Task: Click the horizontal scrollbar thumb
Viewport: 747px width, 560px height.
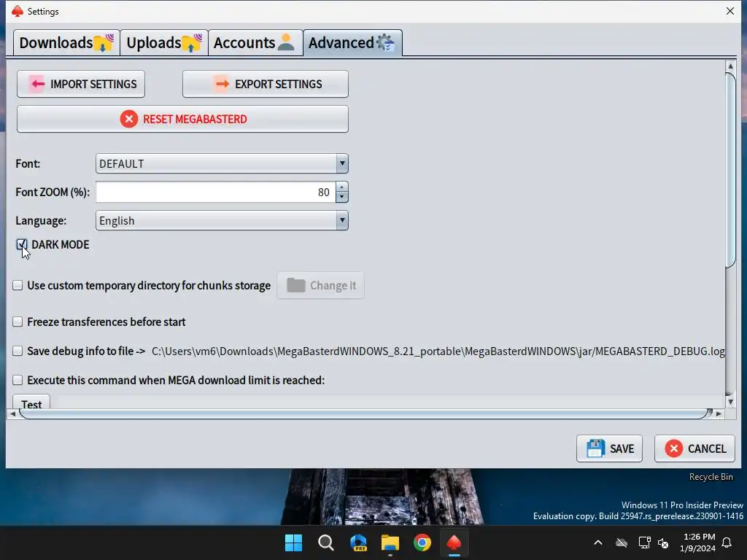Action: (x=365, y=414)
